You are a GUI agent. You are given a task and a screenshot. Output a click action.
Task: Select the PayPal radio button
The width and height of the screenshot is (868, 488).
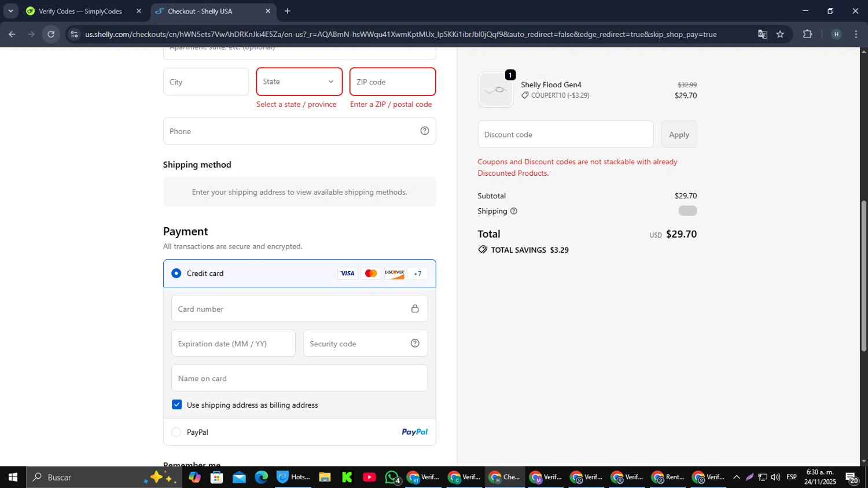coord(176,432)
